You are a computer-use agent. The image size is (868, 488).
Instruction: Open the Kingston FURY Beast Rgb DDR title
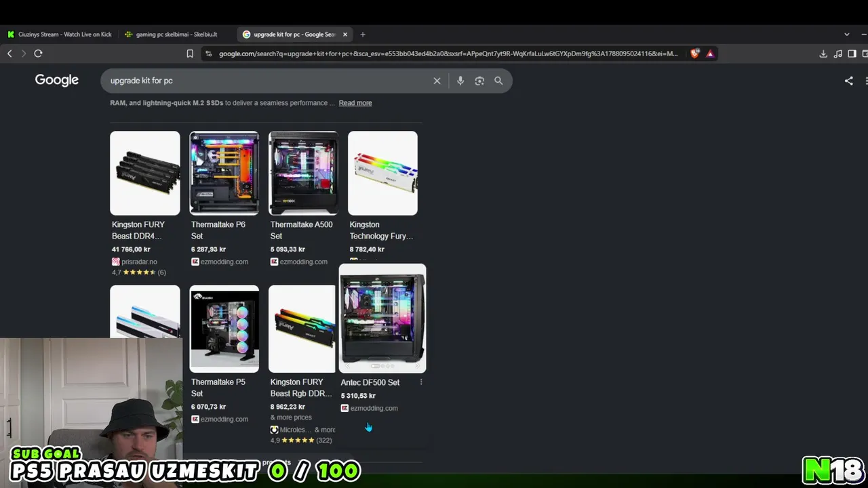pos(301,388)
